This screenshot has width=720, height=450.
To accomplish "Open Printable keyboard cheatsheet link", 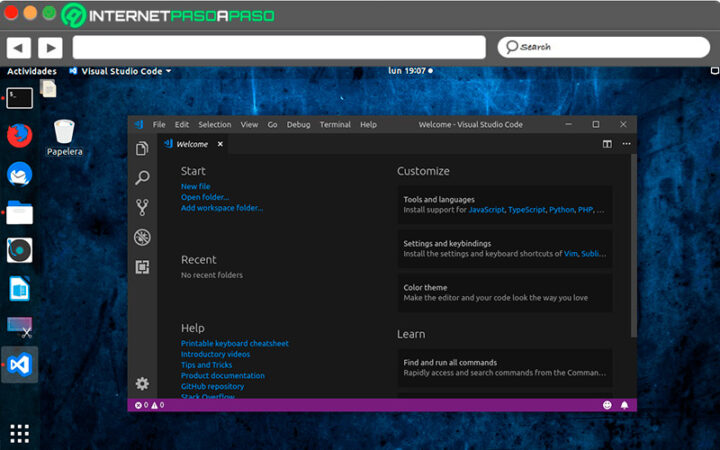I will (234, 343).
